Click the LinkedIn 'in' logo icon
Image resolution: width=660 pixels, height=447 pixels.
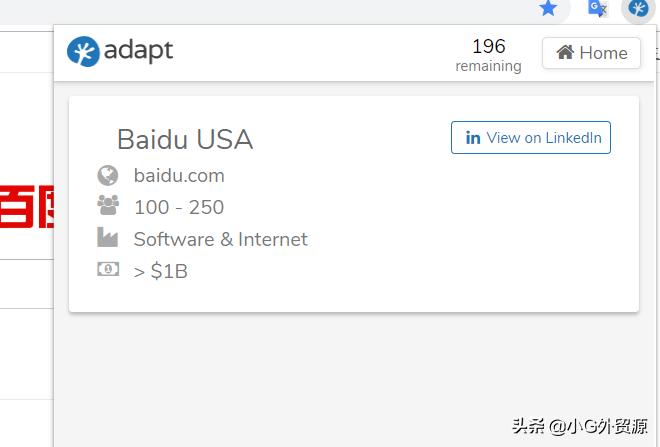pos(473,138)
